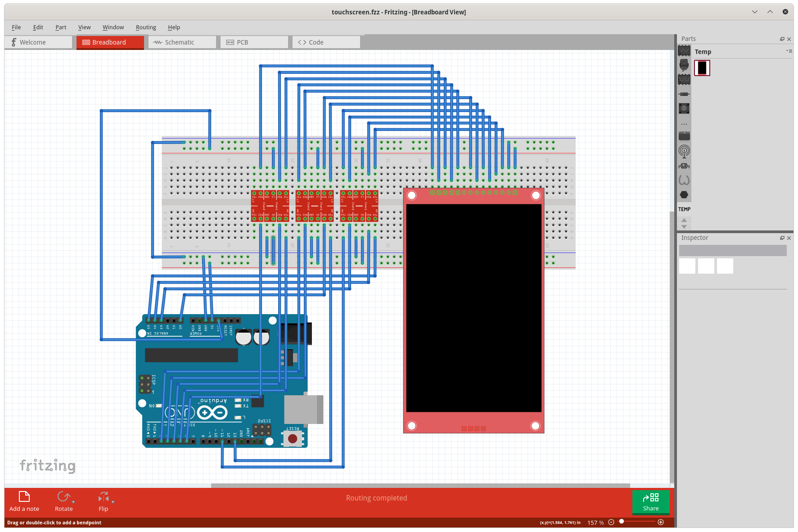Open the IC chip parts bin
Image resolution: width=798 pixels, height=532 pixels.
tap(684, 135)
